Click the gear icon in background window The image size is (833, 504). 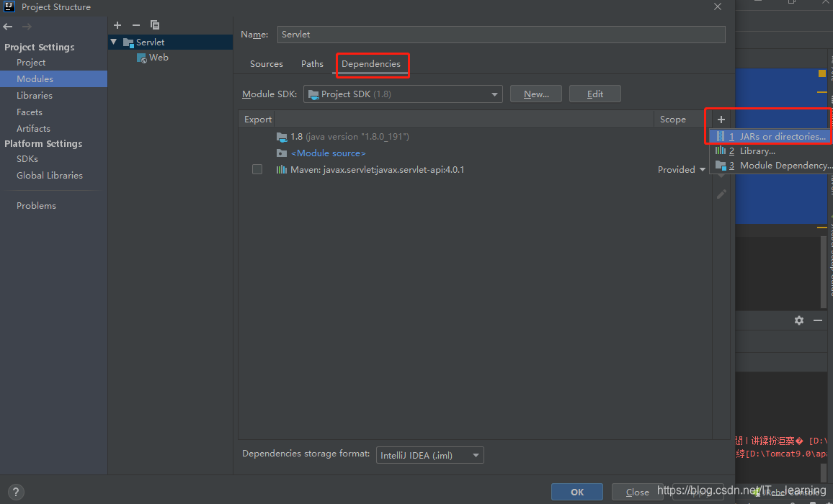799,320
